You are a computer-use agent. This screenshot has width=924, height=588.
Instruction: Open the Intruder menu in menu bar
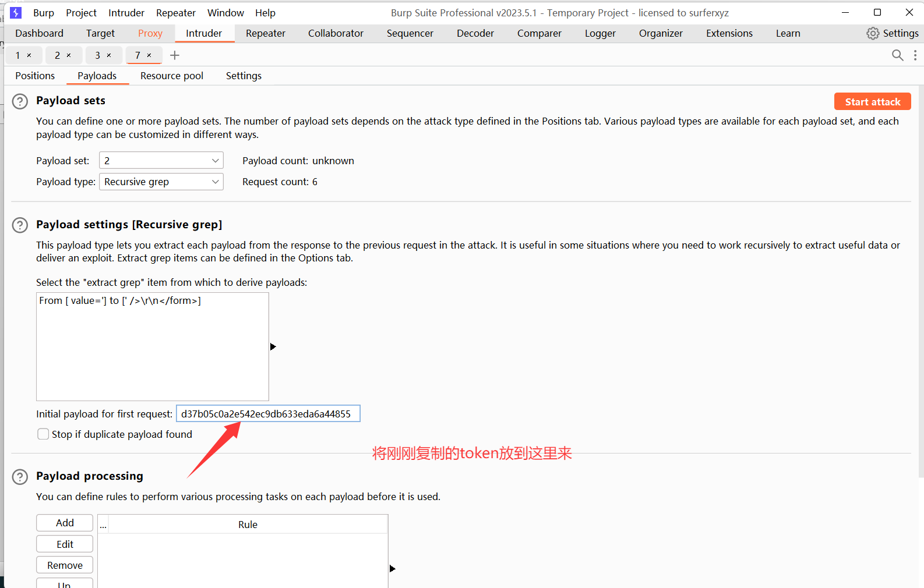126,13
